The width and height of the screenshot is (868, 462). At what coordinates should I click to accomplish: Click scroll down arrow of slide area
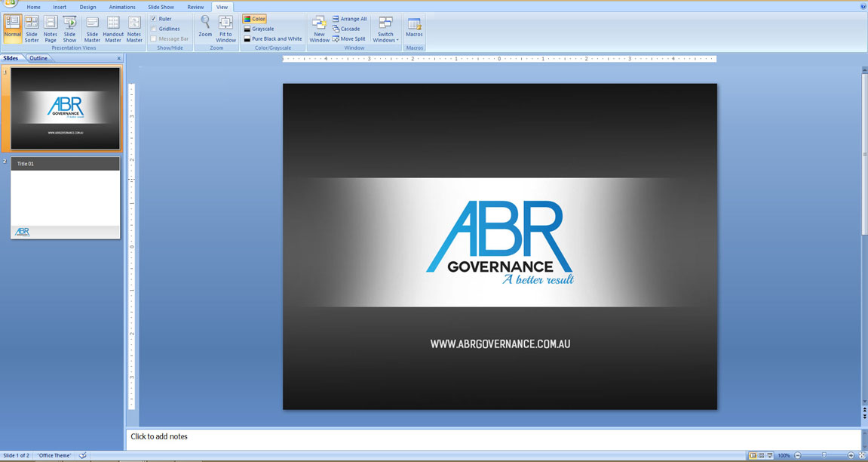pyautogui.click(x=865, y=402)
